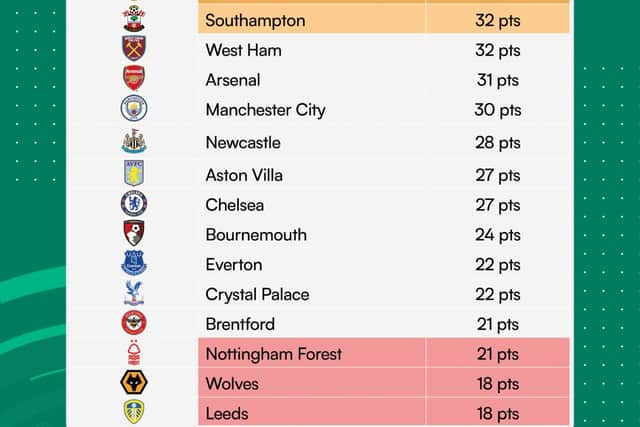640x427 pixels.
Task: Click Bournemouth's 24 pts value
Action: (x=498, y=235)
